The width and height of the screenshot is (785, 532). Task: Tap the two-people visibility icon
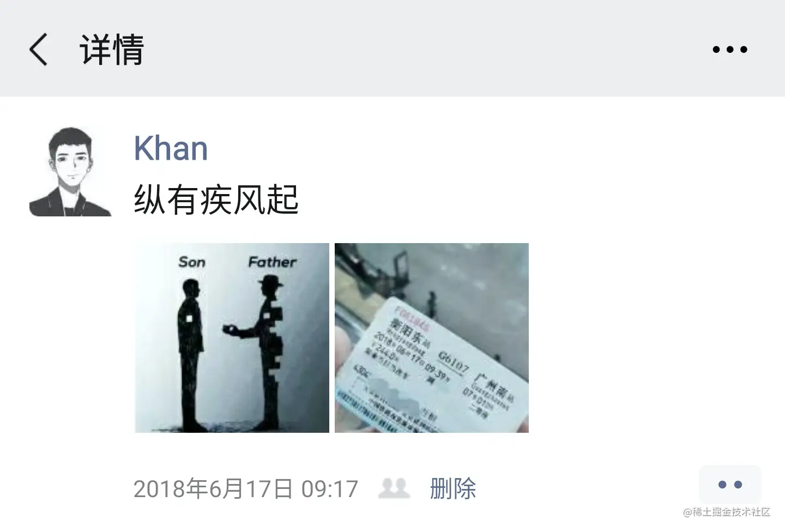(x=394, y=488)
